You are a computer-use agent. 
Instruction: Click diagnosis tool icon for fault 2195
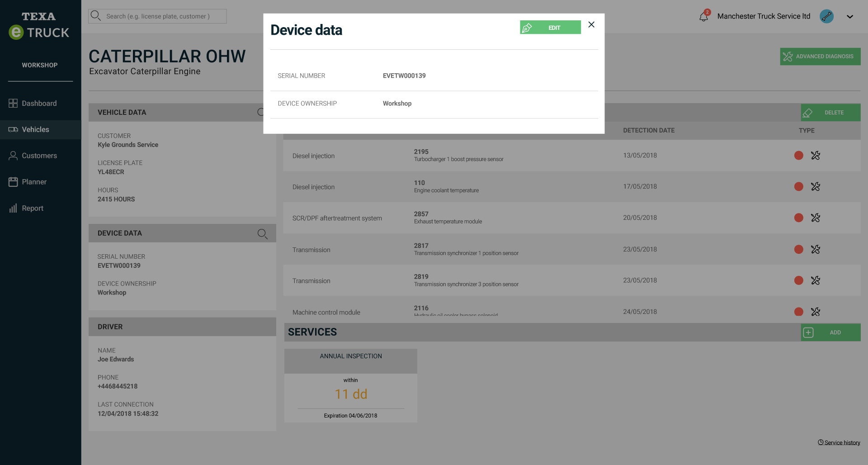pyautogui.click(x=816, y=156)
